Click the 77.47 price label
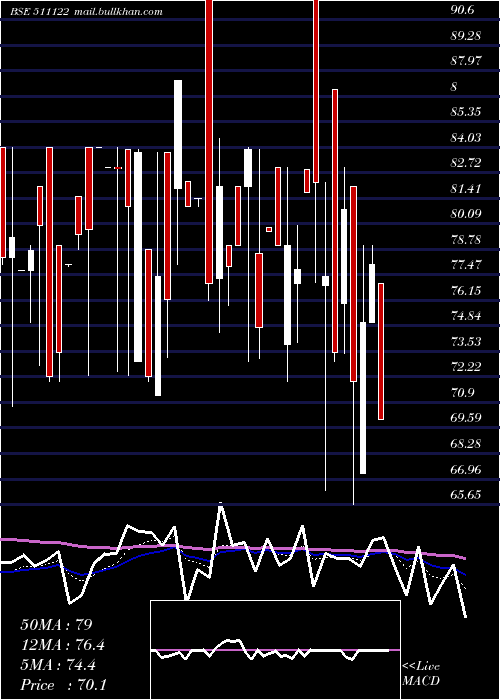 [466, 265]
